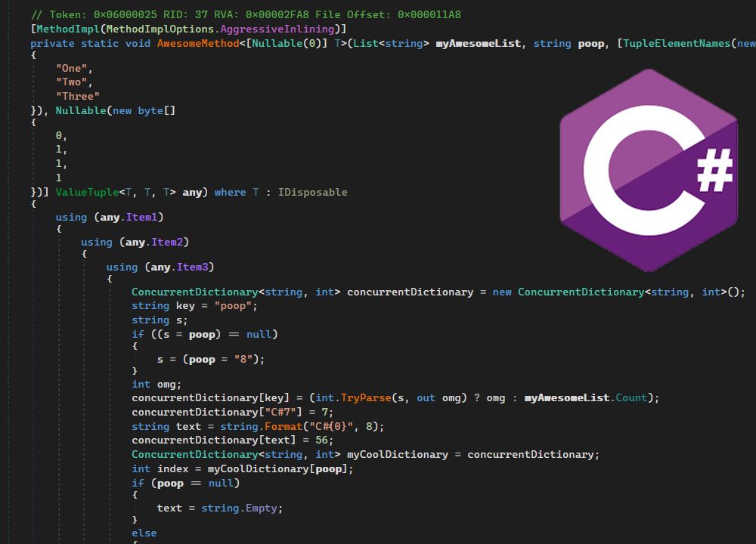Click the TryParse method call
The height and width of the screenshot is (544, 756).
[365, 398]
